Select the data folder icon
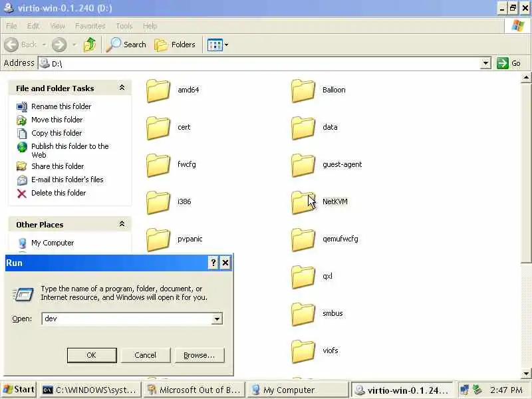The height and width of the screenshot is (399, 532). pos(303,128)
